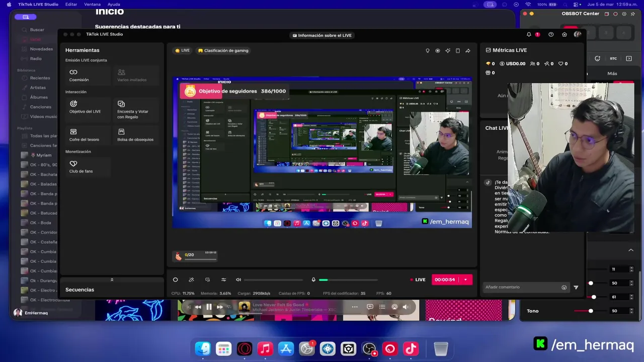
Task: Go to previous track in mini player
Action: click(198, 307)
